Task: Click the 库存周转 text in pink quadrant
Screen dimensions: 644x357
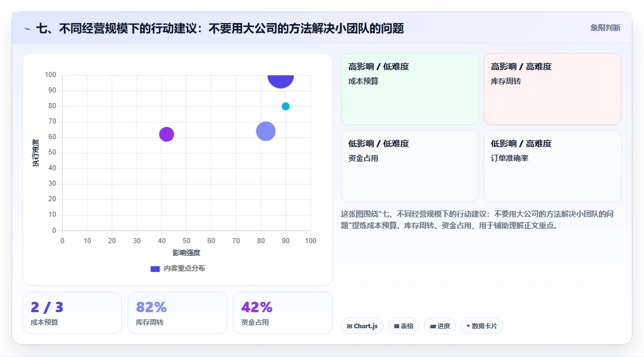Action: pos(506,81)
